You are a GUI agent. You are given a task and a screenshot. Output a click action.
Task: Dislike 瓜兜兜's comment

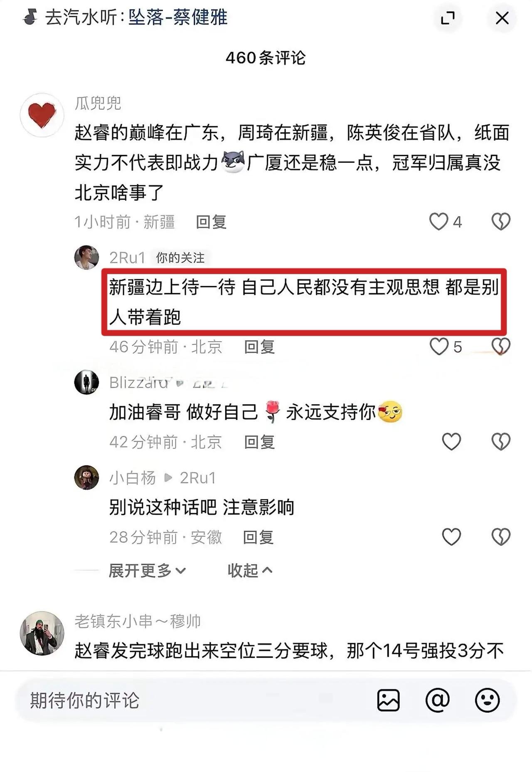tap(501, 221)
